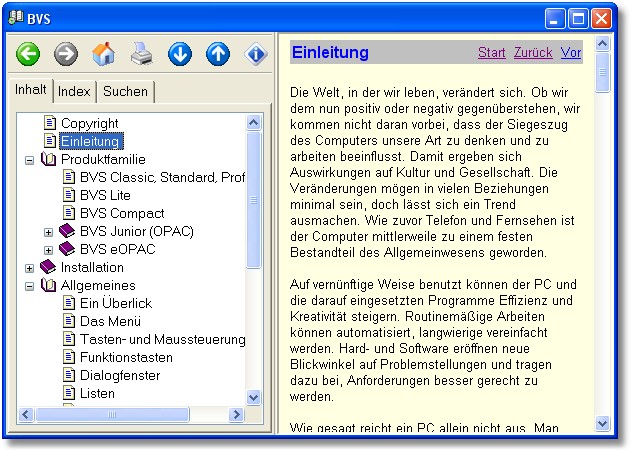
Task: Click the gray Forward arrow icon
Action: click(x=66, y=54)
